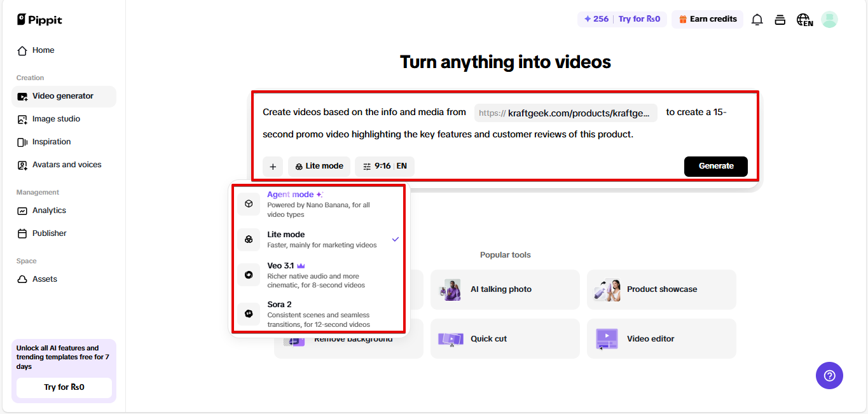868x414 pixels.
Task: Open Quick cut tool
Action: tap(505, 339)
